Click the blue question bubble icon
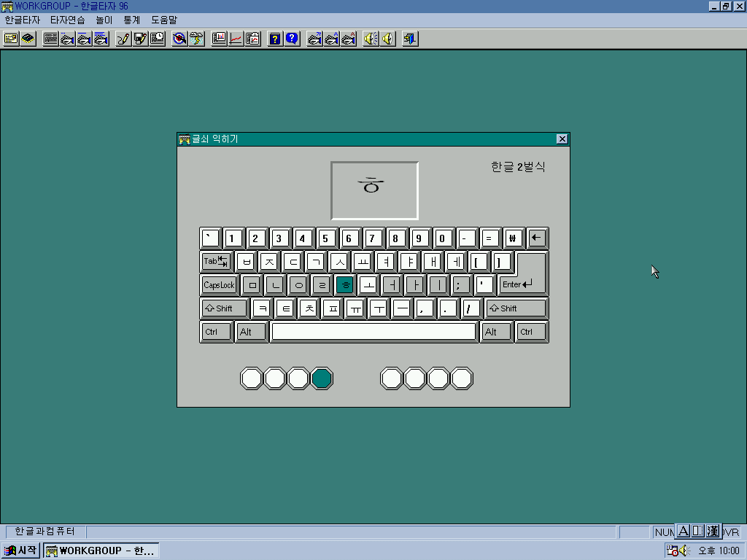 [x=292, y=39]
